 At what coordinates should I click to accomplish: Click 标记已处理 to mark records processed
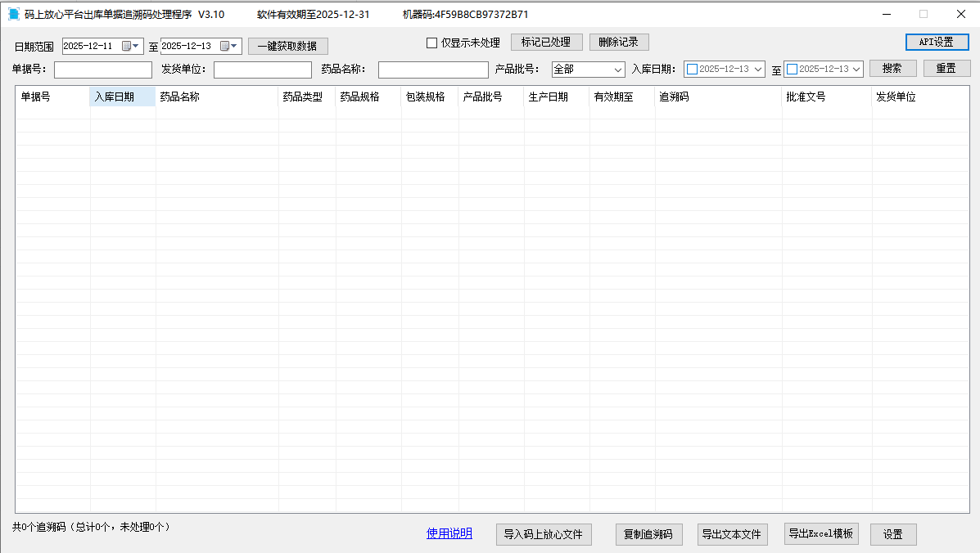(546, 42)
